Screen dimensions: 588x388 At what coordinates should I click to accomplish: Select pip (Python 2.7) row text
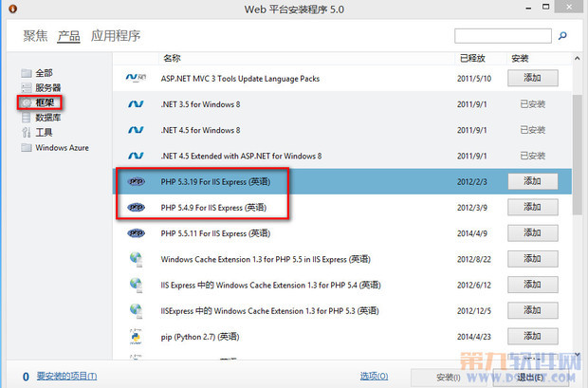tap(200, 337)
